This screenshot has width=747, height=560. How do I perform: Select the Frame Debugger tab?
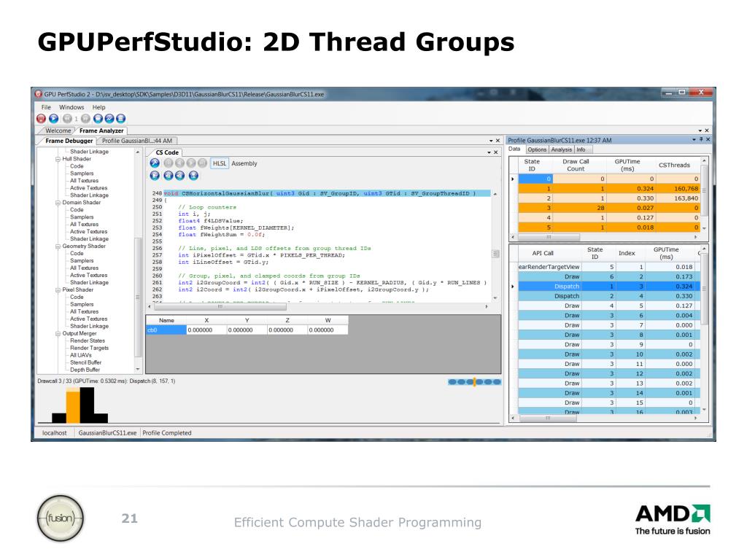[x=69, y=141]
